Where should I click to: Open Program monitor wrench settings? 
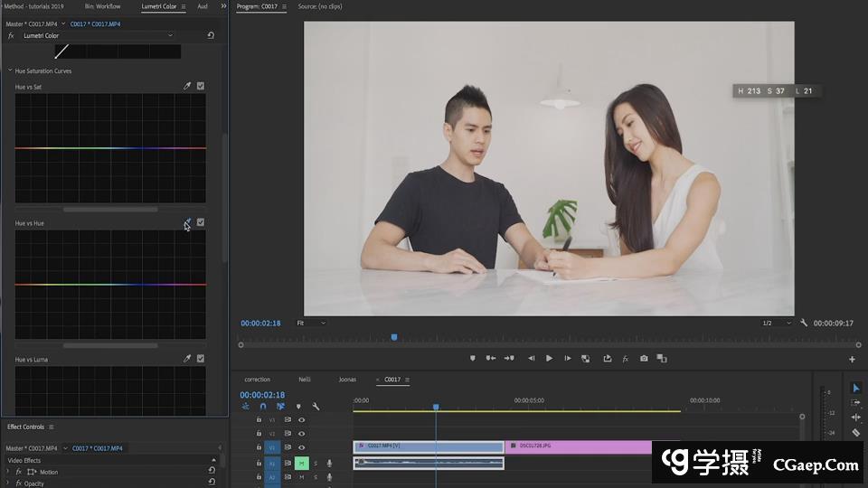coord(804,323)
